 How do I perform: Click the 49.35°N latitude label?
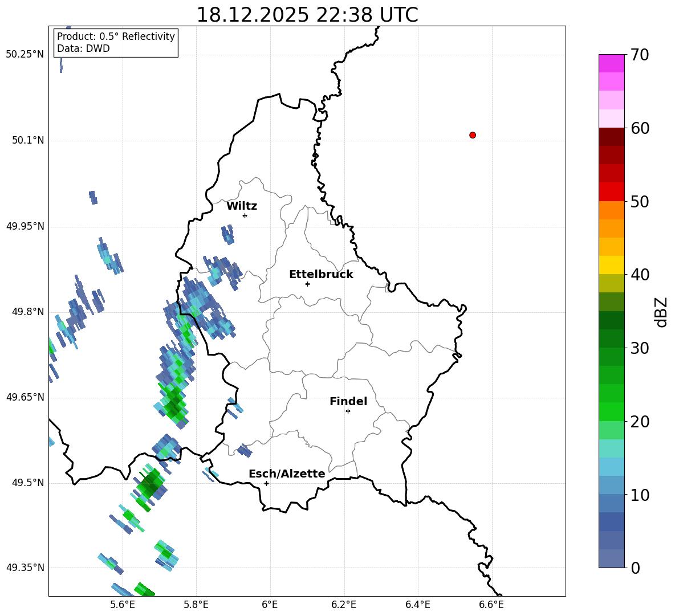(25, 568)
